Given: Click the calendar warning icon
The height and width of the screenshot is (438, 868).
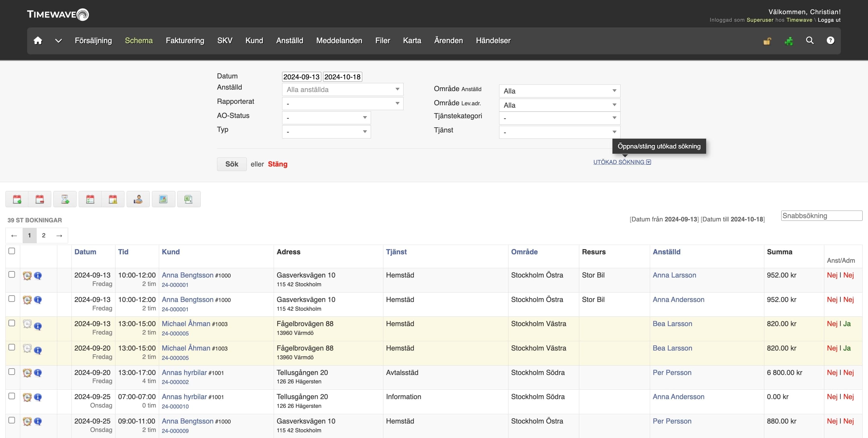Looking at the screenshot, I should point(113,199).
